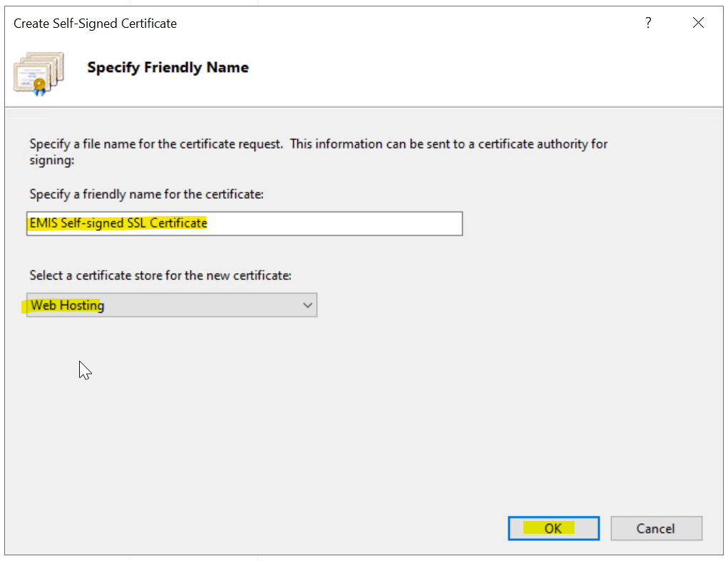The width and height of the screenshot is (728, 561).
Task: Select the 'Web Hosting' store value
Action: (67, 305)
